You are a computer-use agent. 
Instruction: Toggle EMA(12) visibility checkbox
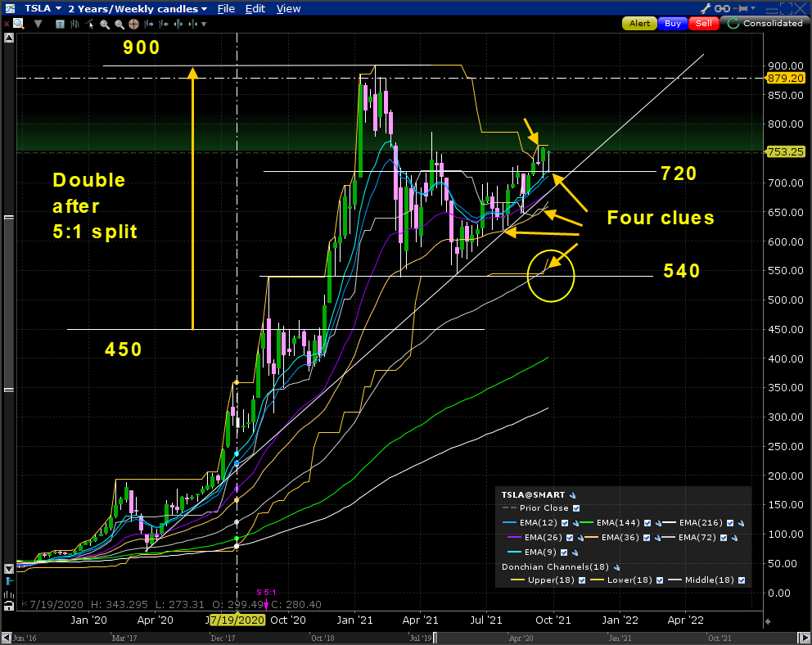pos(565,523)
